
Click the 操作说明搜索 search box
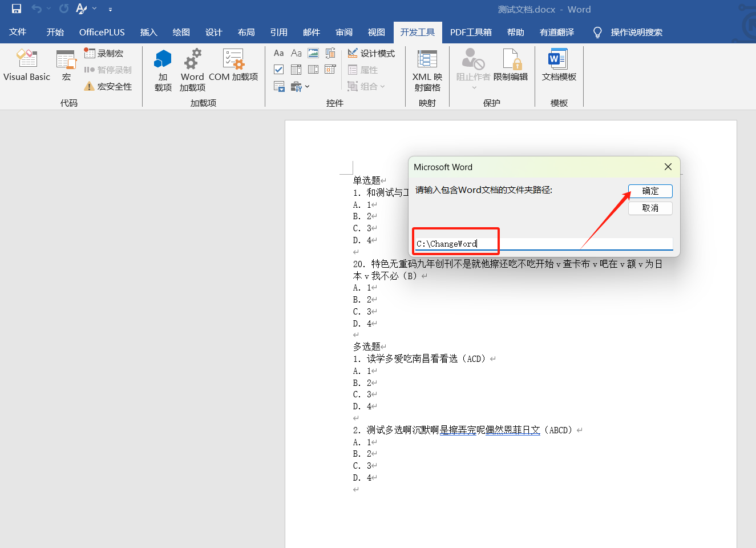(636, 32)
